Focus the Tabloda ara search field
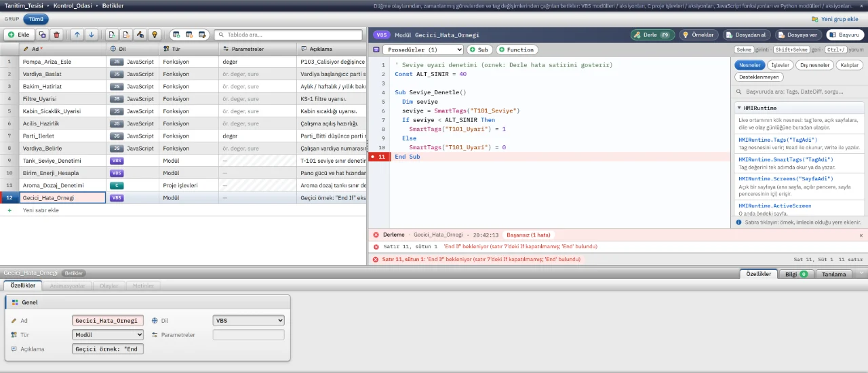The height and width of the screenshot is (373, 868). tap(290, 35)
